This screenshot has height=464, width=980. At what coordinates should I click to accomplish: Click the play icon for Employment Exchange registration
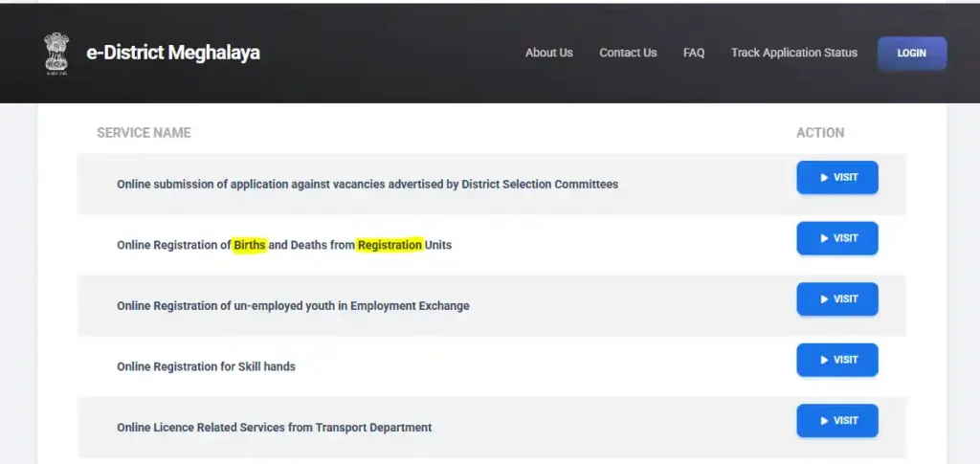pos(825,299)
